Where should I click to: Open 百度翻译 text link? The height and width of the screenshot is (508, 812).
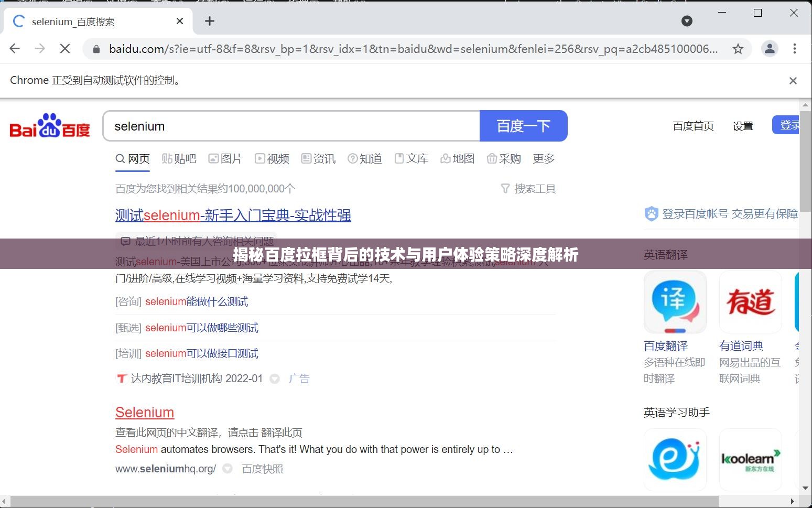coord(666,346)
